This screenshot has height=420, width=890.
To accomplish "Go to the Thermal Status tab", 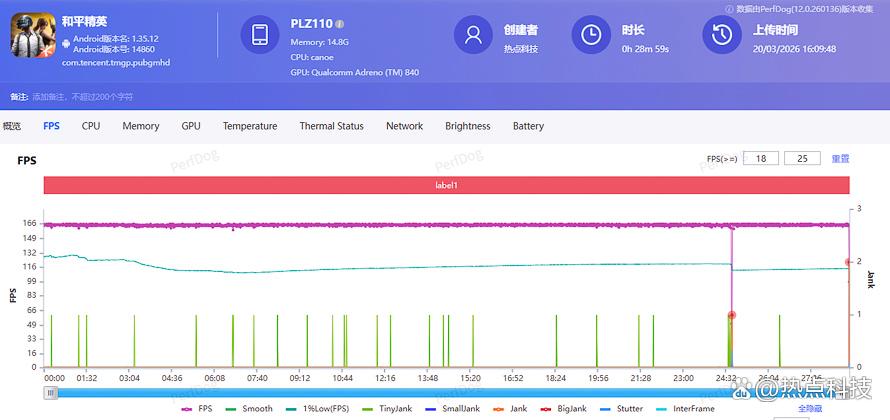I will click(331, 126).
